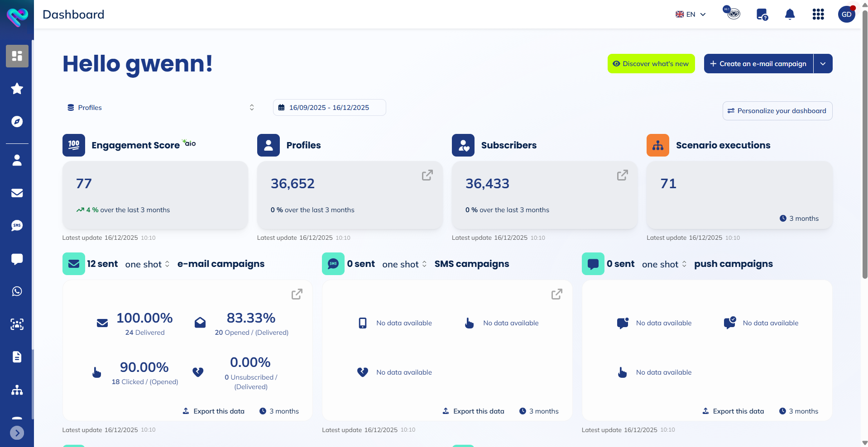Launch the chatbot assistant saying Hi!

(732, 14)
